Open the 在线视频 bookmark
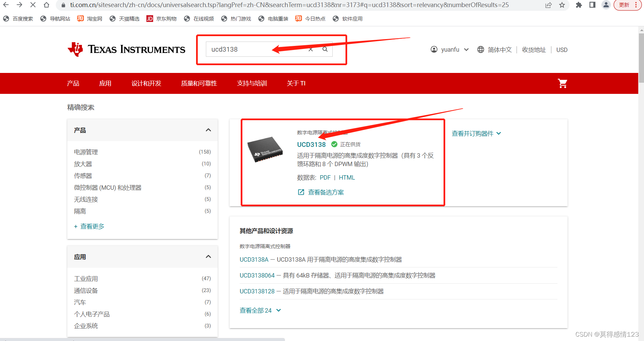644x341 pixels. pyautogui.click(x=199, y=19)
